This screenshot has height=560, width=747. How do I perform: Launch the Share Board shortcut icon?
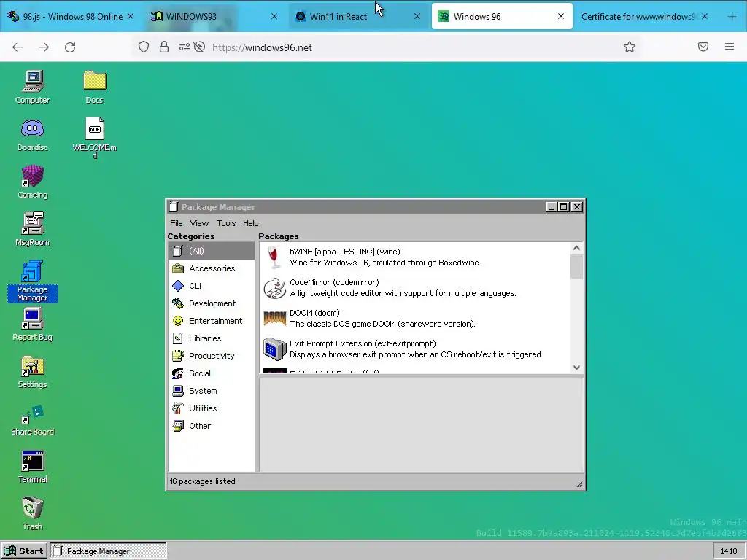(x=32, y=419)
